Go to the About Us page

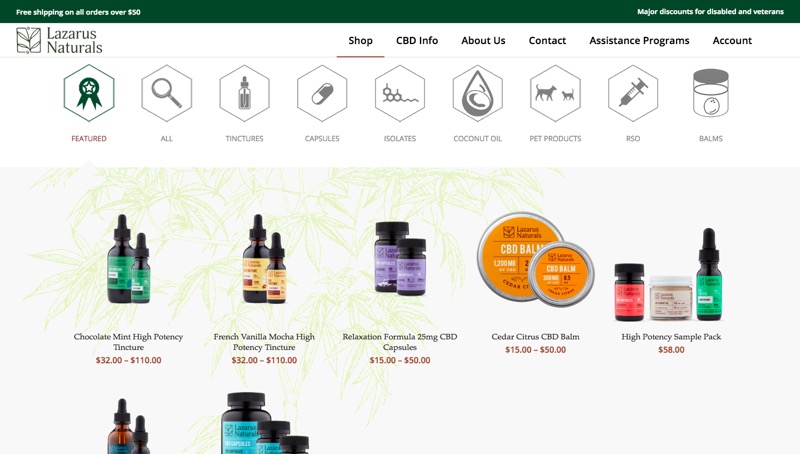click(483, 40)
